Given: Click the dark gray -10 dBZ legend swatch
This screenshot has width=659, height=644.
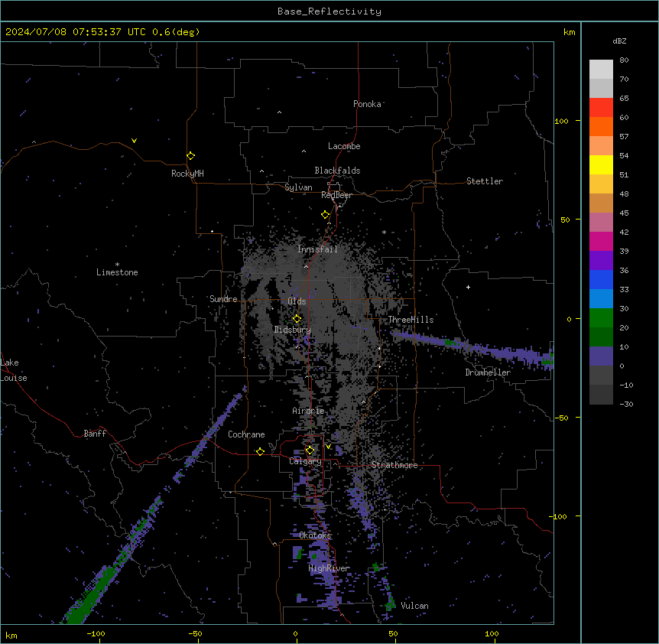Looking at the screenshot, I should pos(601,395).
